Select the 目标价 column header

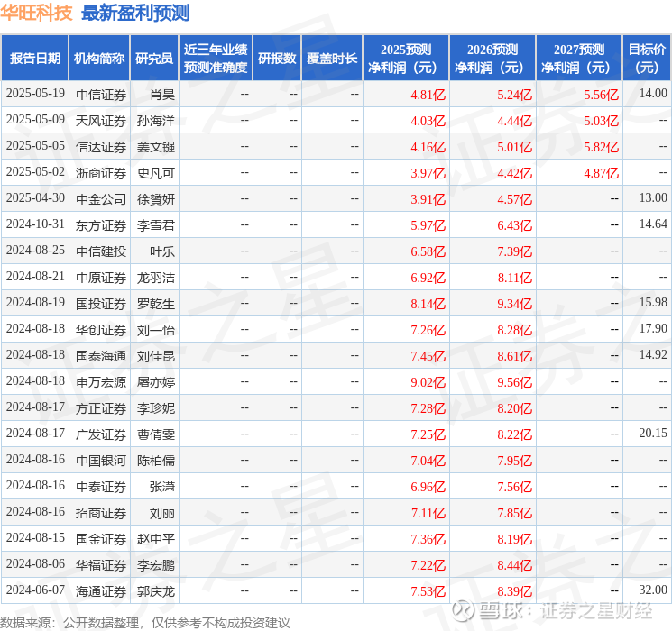click(646, 59)
